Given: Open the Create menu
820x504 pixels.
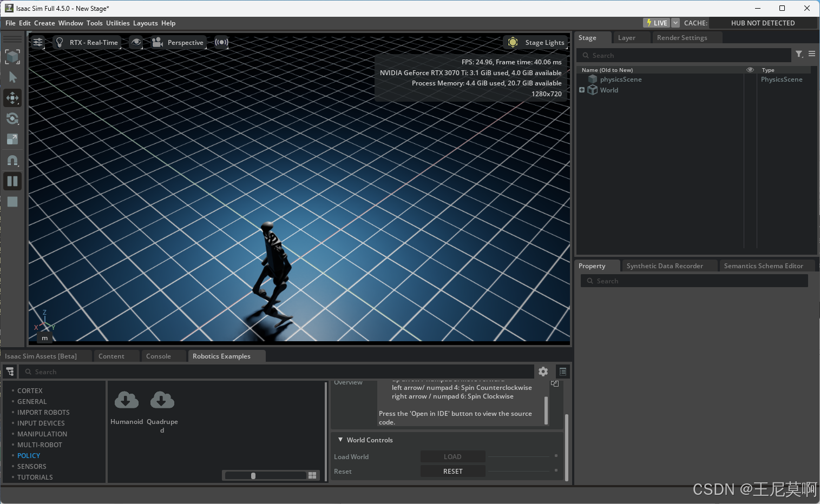Looking at the screenshot, I should click(x=44, y=23).
